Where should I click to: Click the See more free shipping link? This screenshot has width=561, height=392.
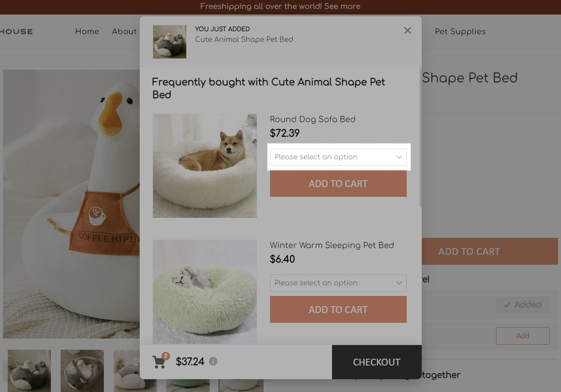click(342, 6)
